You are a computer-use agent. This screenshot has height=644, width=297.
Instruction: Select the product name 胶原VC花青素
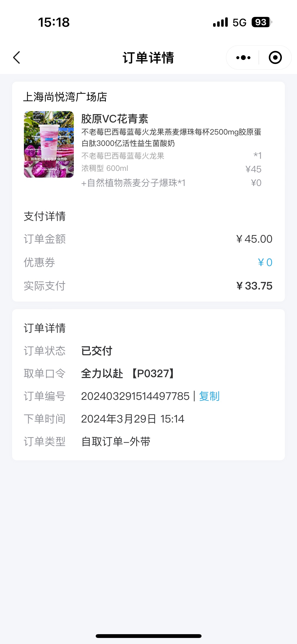(x=115, y=119)
